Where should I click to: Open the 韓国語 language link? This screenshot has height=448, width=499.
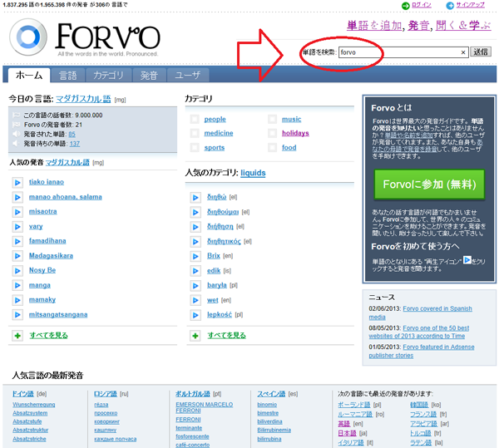(419, 405)
